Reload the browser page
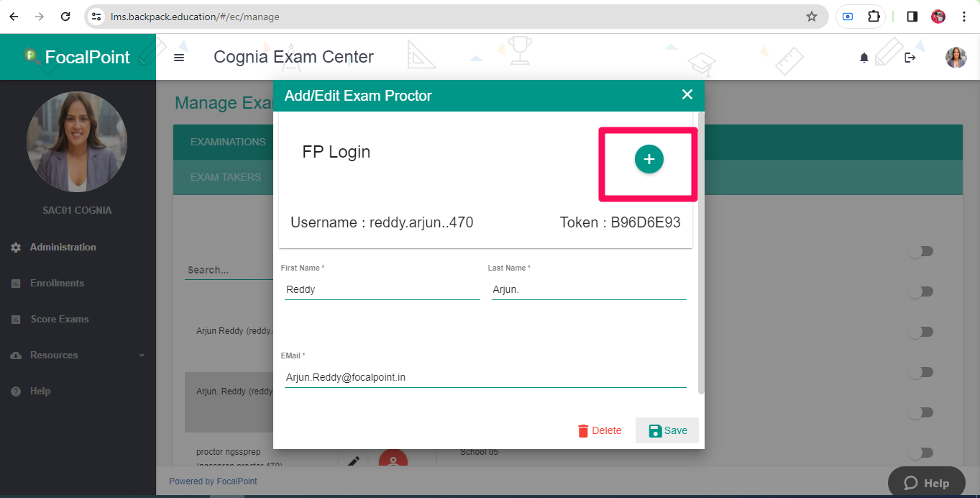The height and width of the screenshot is (498, 980). (x=65, y=17)
